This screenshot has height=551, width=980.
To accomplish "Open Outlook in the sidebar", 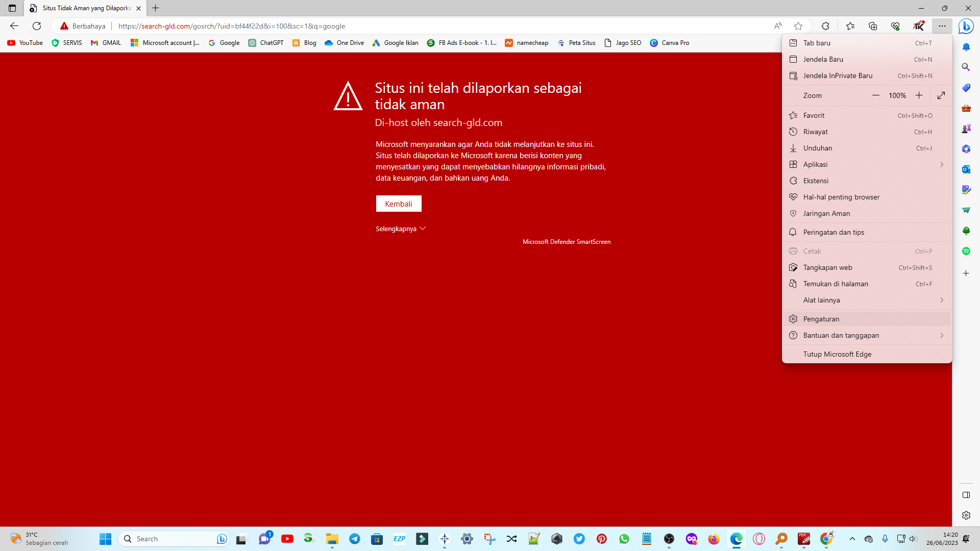I will tap(966, 169).
